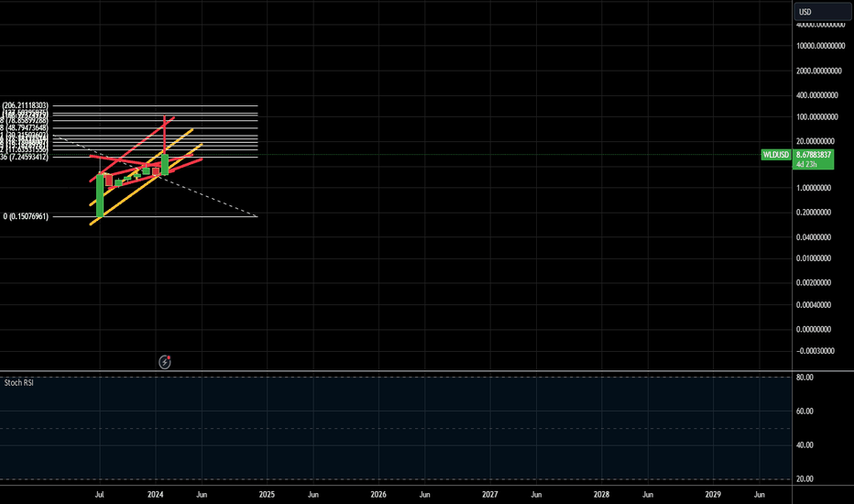Click the 4d 23h candle countdown label
The width and height of the screenshot is (854, 504).
(806, 164)
